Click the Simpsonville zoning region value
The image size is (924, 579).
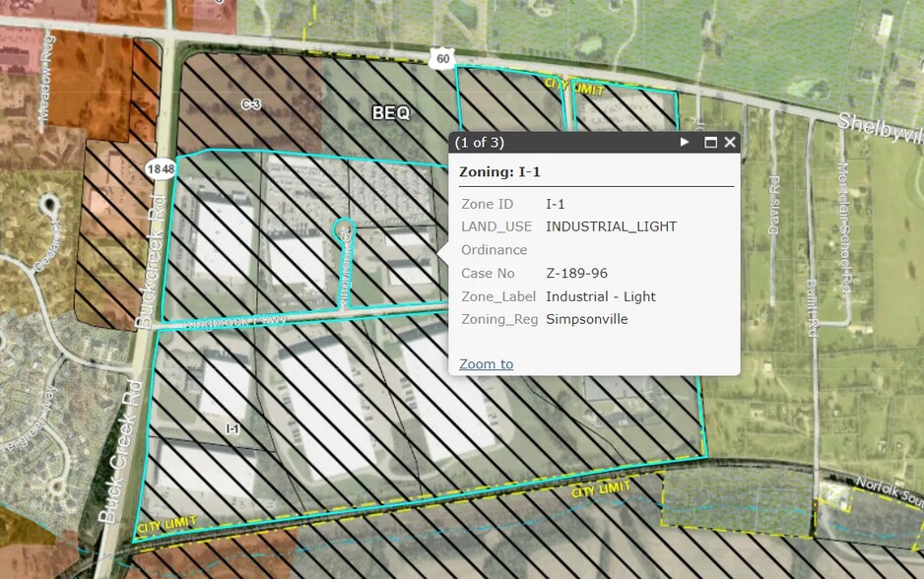click(x=586, y=319)
